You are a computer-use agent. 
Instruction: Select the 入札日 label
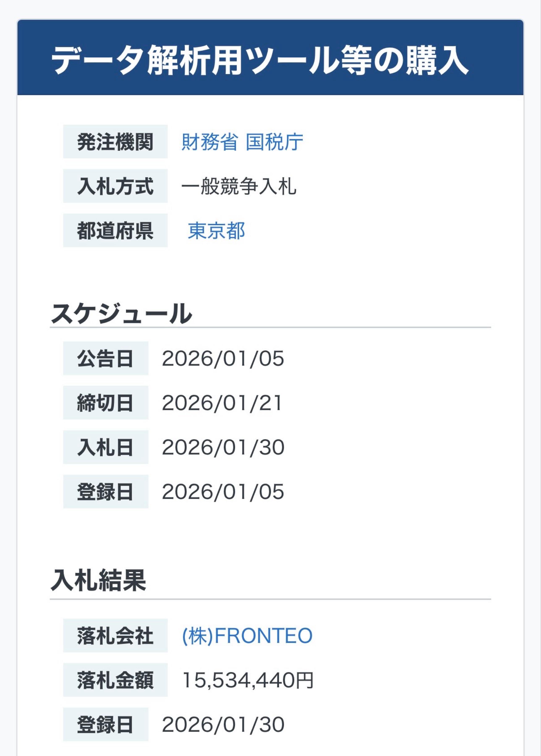point(106,447)
